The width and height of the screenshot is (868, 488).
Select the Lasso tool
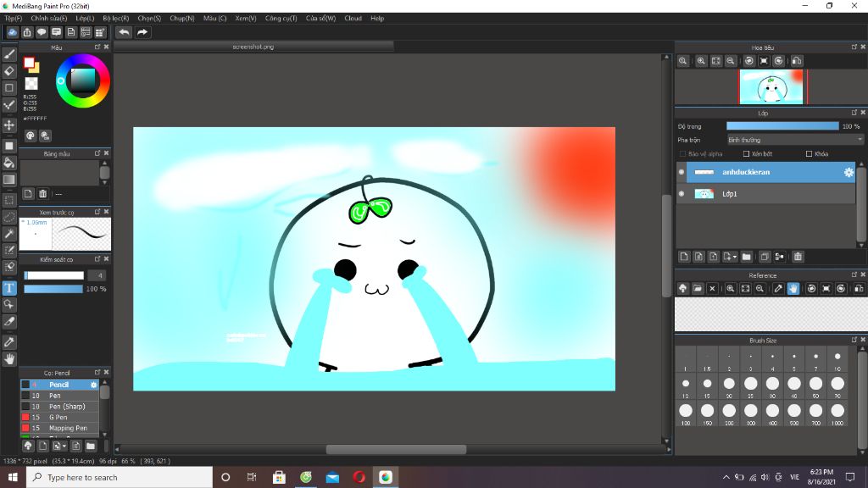click(8, 217)
